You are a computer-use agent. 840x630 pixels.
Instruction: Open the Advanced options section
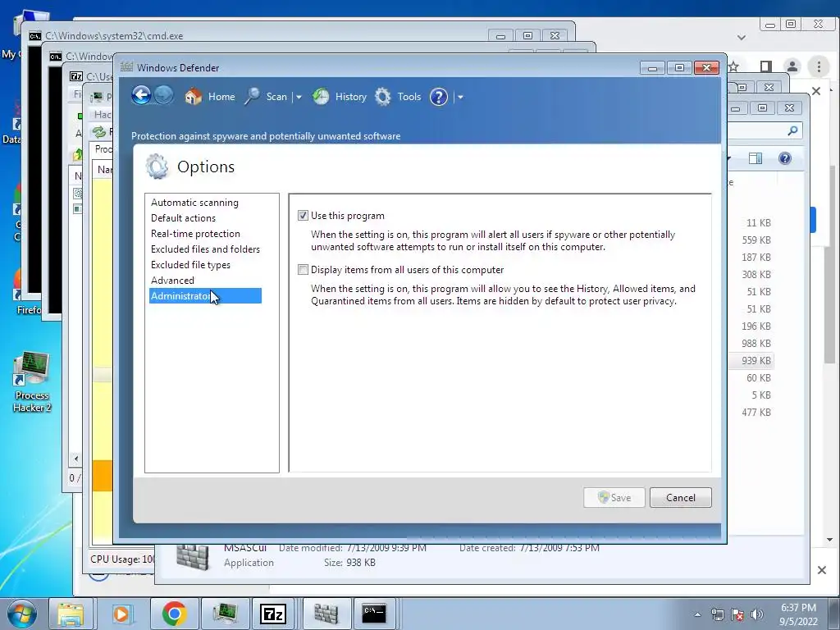tap(172, 281)
